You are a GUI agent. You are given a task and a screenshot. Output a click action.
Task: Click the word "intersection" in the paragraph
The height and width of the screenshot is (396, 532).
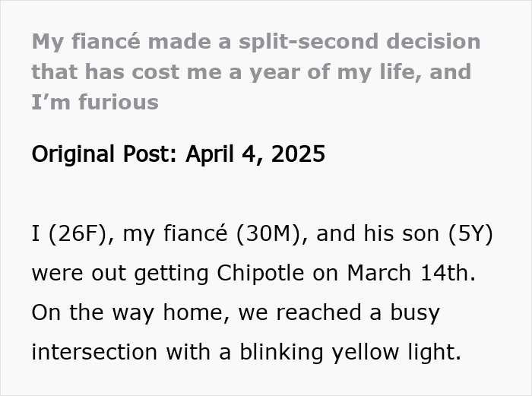94,352
